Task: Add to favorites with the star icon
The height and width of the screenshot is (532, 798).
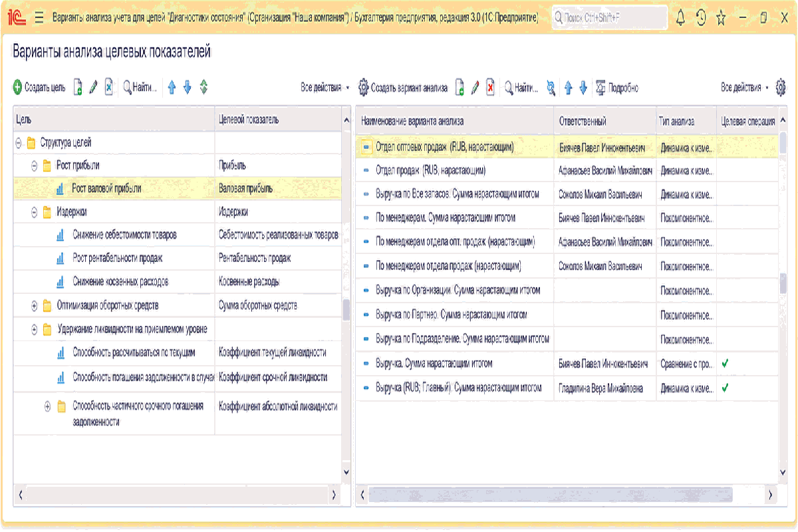Action: point(721,19)
